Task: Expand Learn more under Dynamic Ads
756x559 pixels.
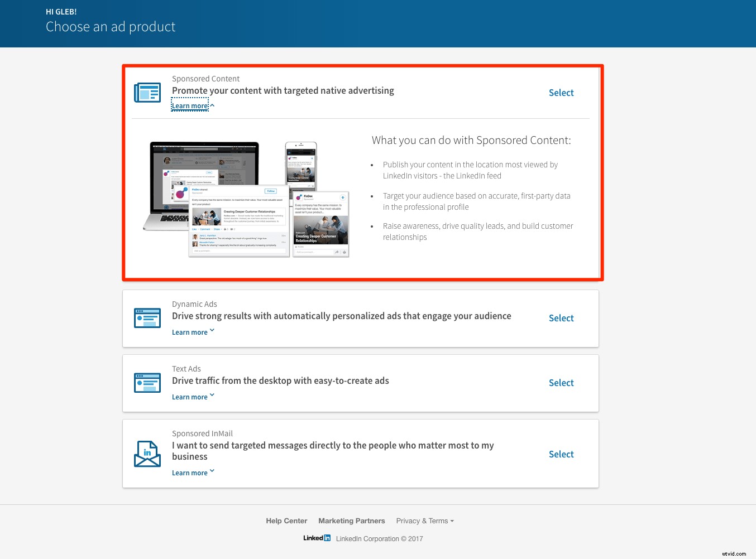Action: (x=190, y=332)
